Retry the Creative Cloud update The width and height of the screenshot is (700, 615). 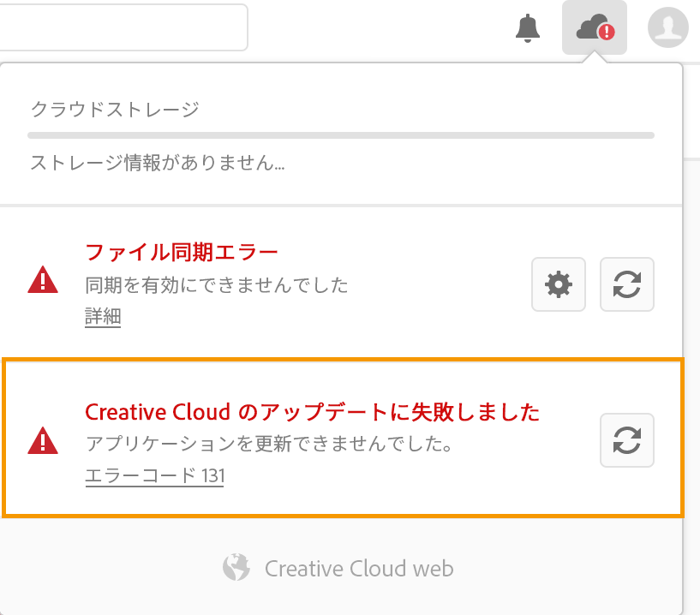coord(627,440)
